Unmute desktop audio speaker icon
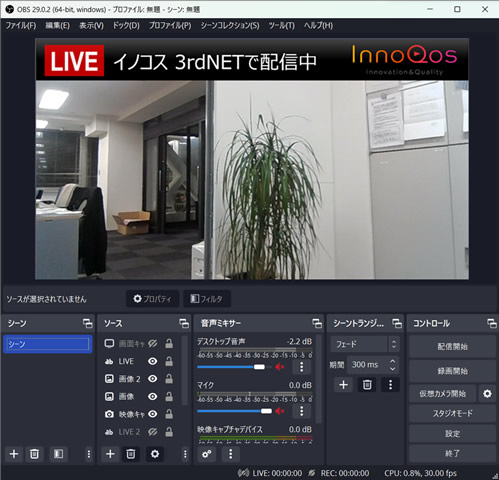Viewport: 499px width, 480px height. pos(279,367)
